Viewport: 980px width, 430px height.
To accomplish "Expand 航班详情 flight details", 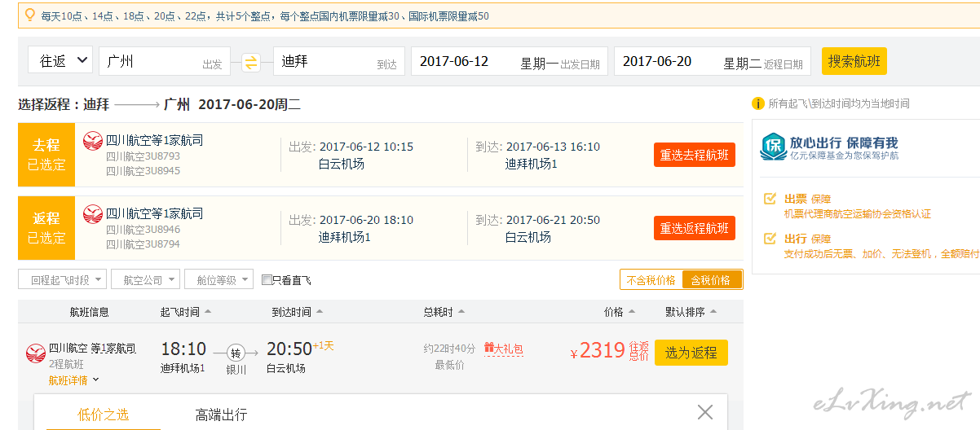I will click(x=74, y=380).
